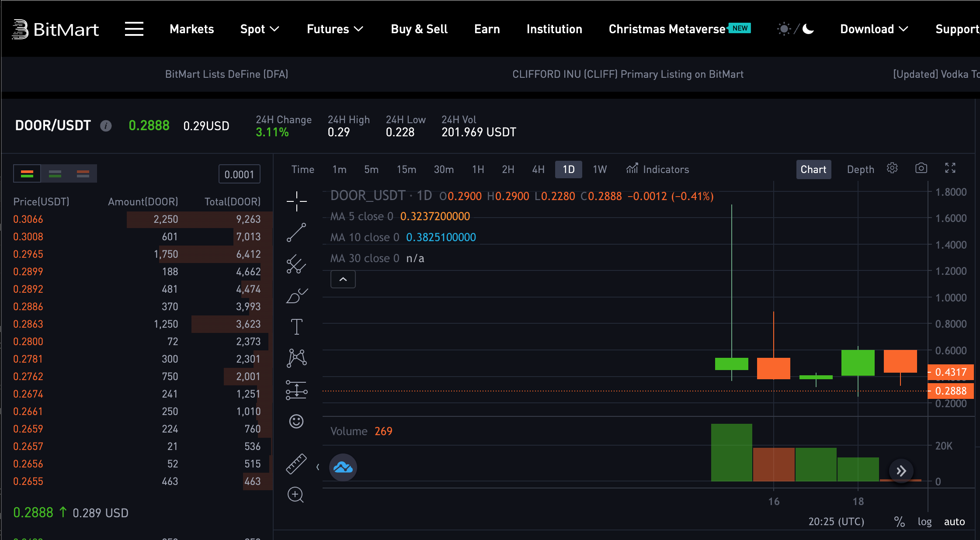Click MA 10 close indicator label
This screenshot has height=540, width=980.
(365, 237)
